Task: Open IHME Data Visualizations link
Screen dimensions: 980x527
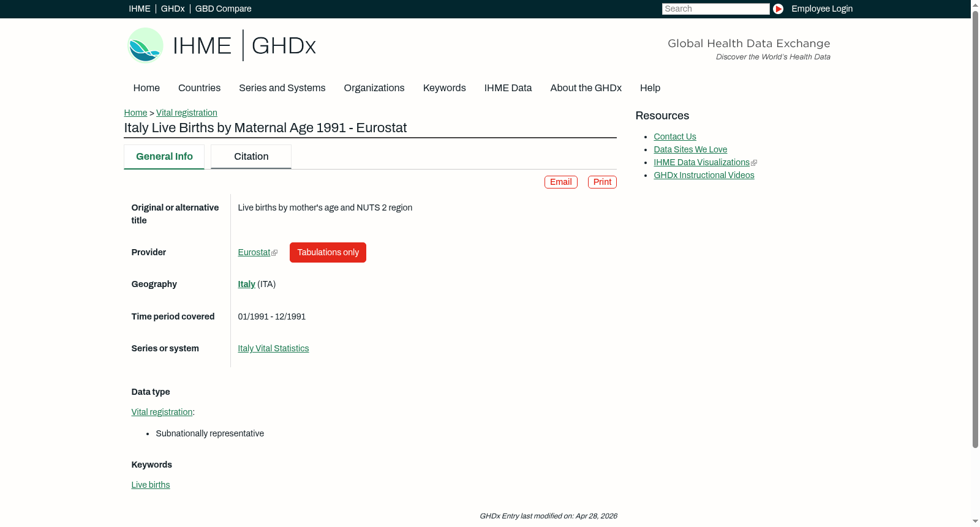Action: 701,163
